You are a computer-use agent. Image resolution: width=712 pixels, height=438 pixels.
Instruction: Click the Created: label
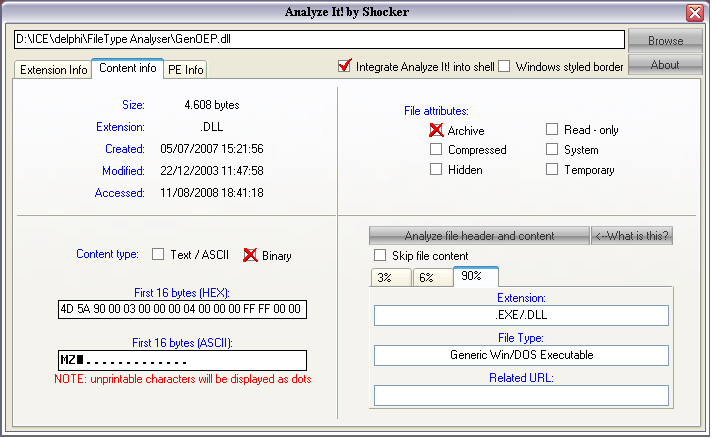click(125, 149)
